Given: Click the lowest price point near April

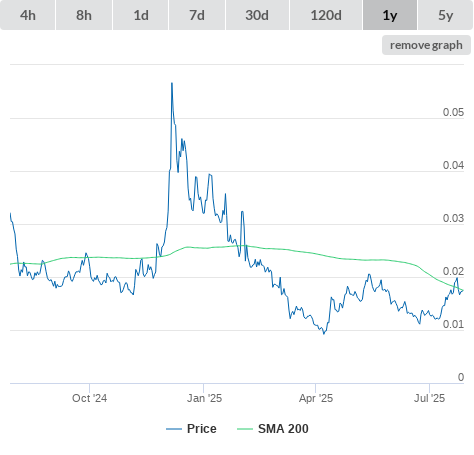Looking at the screenshot, I should [x=324, y=334].
